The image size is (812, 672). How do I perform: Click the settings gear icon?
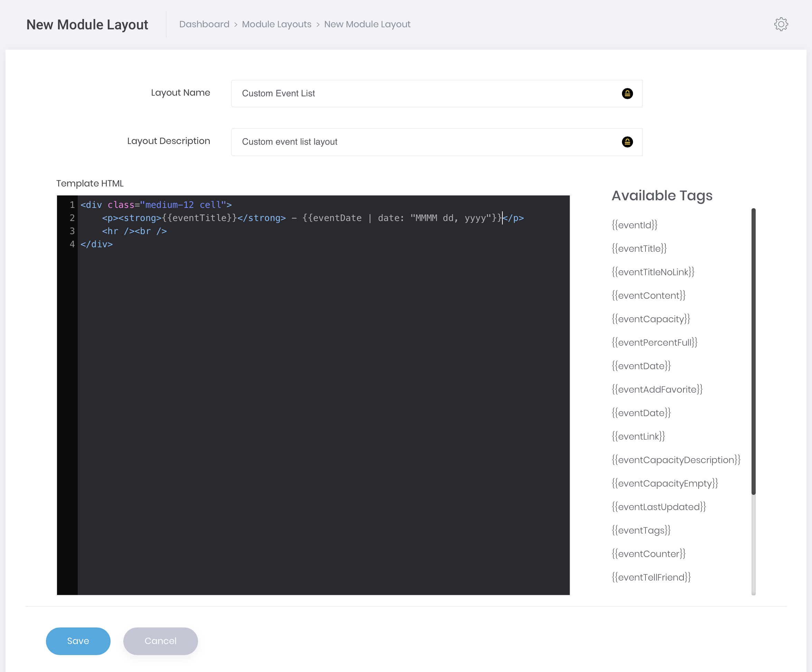[x=782, y=24]
